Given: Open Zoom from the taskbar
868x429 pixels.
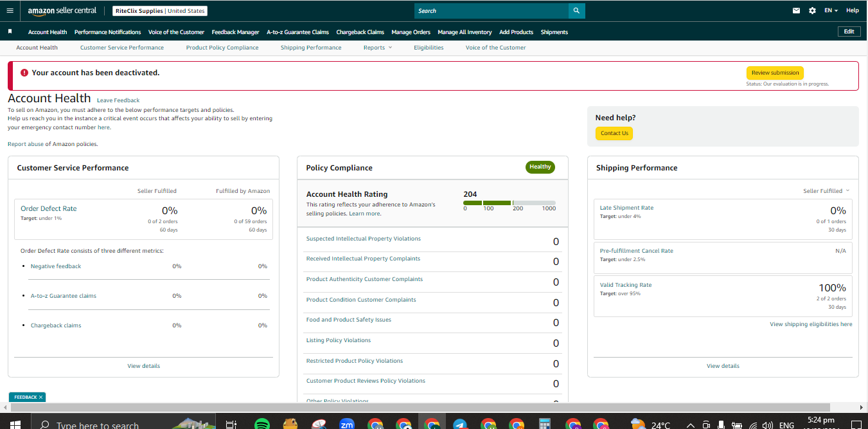Looking at the screenshot, I should pyautogui.click(x=347, y=424).
